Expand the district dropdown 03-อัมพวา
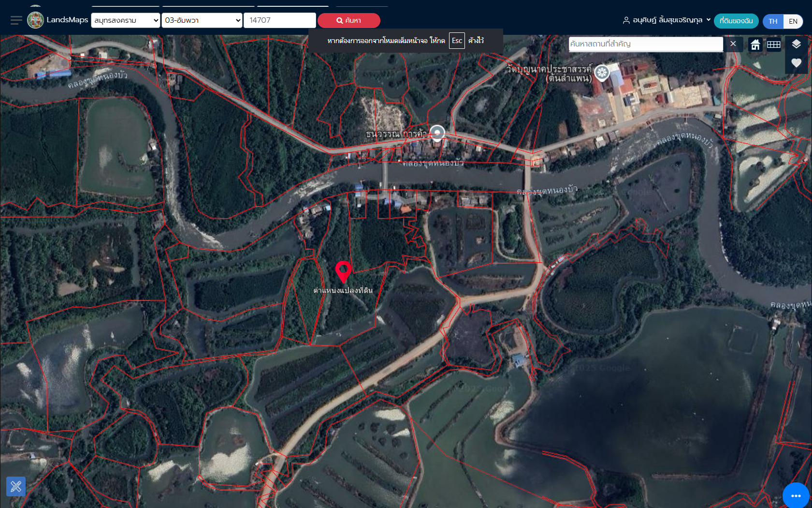The width and height of the screenshot is (812, 508). [x=202, y=20]
